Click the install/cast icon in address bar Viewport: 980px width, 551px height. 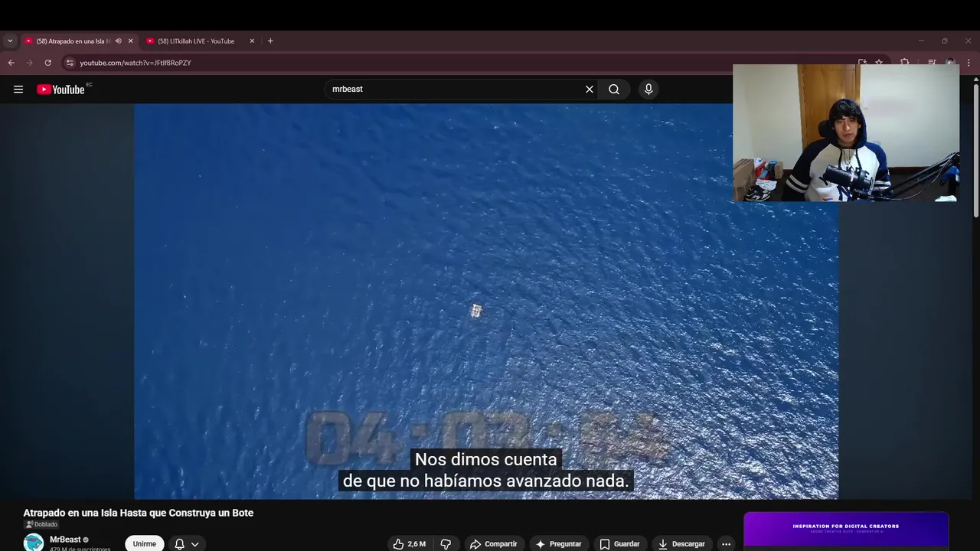[x=862, y=63]
